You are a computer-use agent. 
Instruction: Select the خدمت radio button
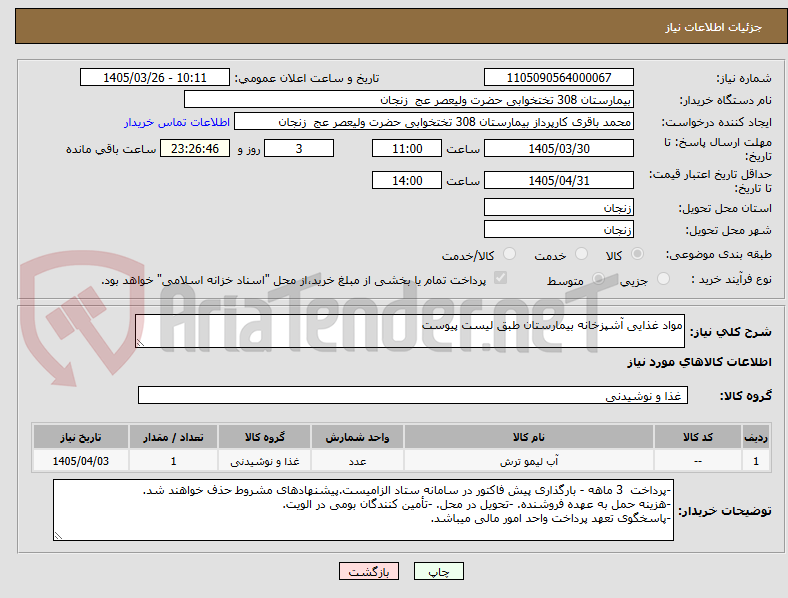581,254
